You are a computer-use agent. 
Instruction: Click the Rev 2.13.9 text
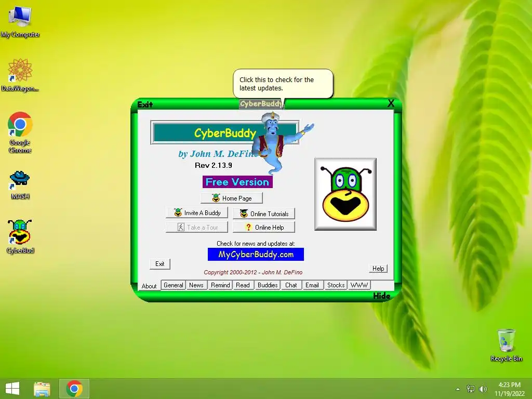[214, 165]
